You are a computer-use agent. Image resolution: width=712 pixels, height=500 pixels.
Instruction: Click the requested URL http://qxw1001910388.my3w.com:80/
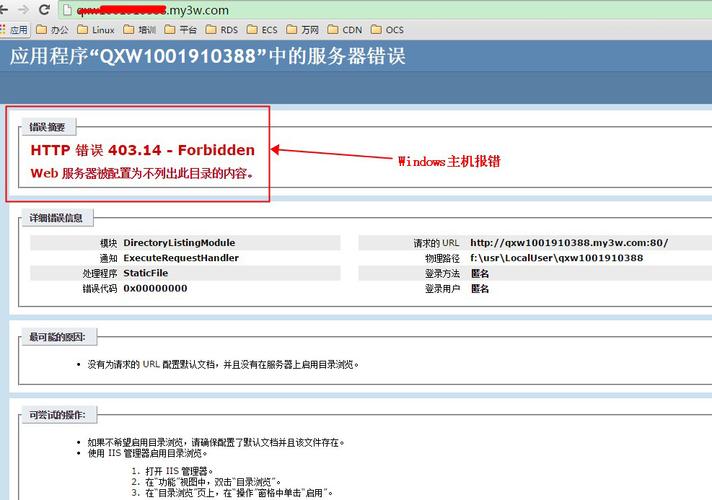569,243
